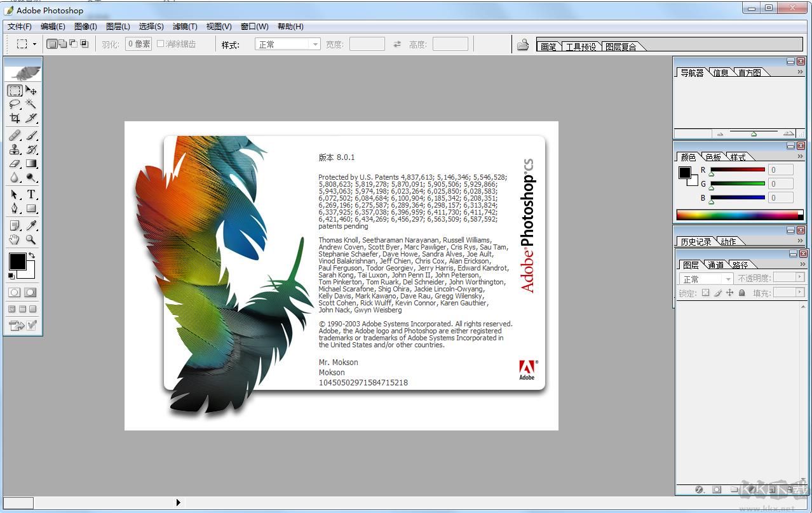Viewport: 812px width, 513px height.
Task: Select the Eyedropper tool
Action: [30, 225]
